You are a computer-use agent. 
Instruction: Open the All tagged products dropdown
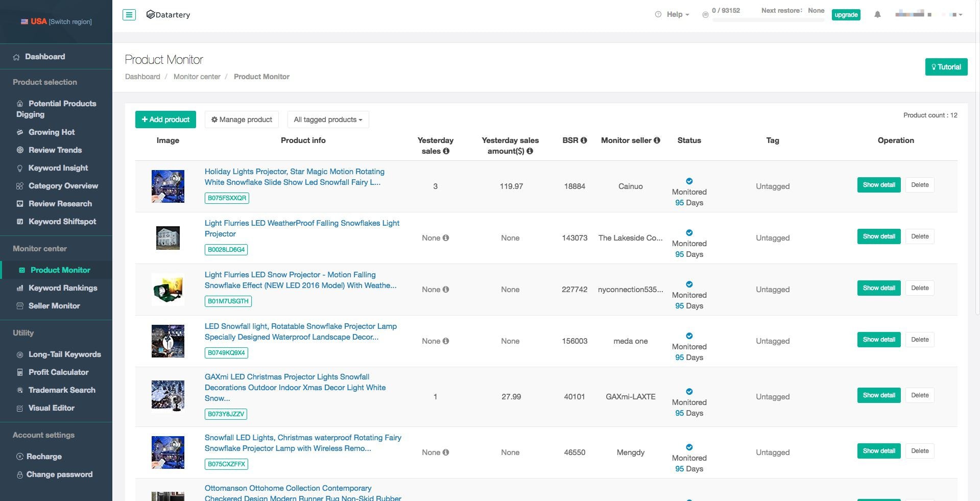[328, 120]
